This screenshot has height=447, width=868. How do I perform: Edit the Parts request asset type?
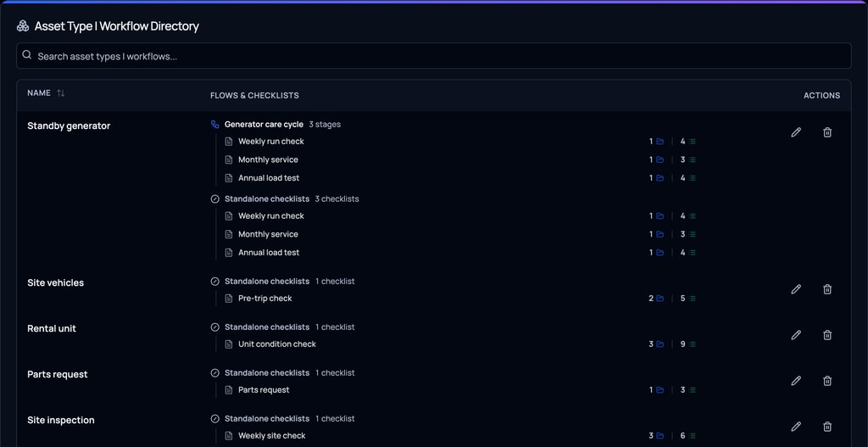pos(796,381)
